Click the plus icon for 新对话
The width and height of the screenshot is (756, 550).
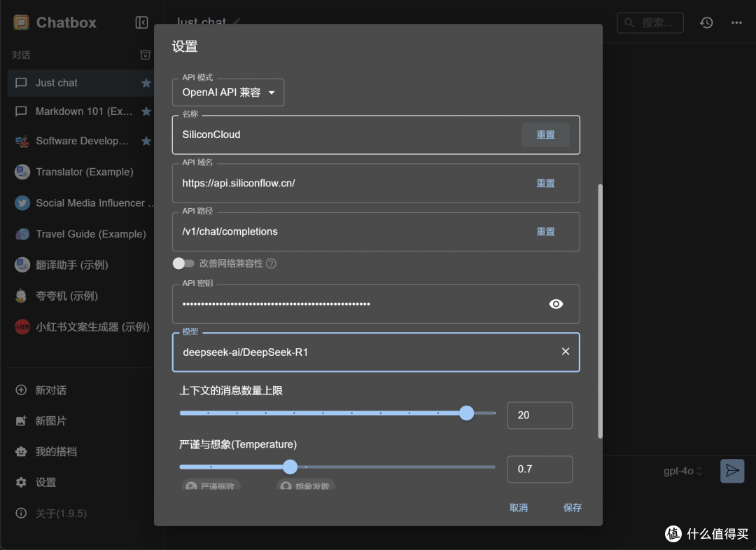pos(21,390)
